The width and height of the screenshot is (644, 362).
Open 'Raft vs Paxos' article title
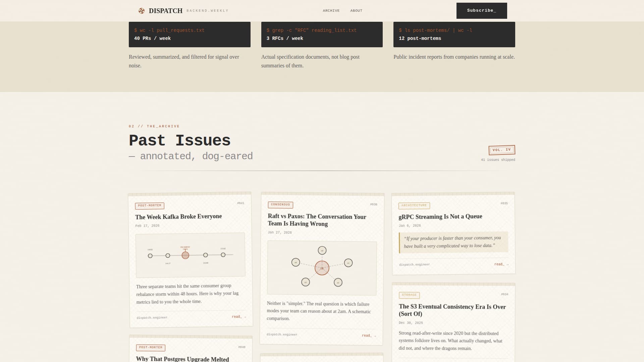[x=317, y=220]
